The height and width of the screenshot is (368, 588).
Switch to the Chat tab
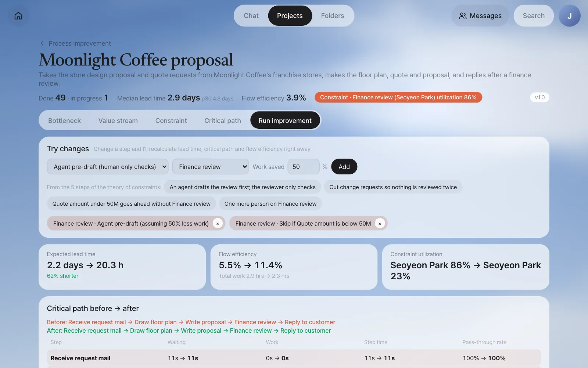coord(251,16)
